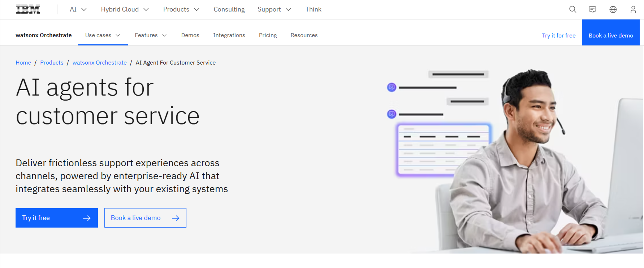The height and width of the screenshot is (268, 644).
Task: Open the chat contact icon
Action: click(592, 9)
